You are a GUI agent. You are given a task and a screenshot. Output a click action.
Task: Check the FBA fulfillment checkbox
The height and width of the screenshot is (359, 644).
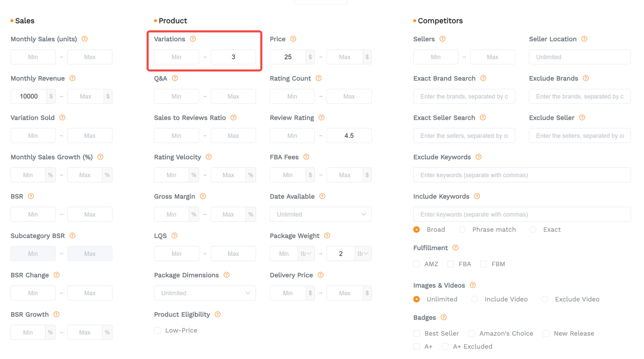point(450,264)
